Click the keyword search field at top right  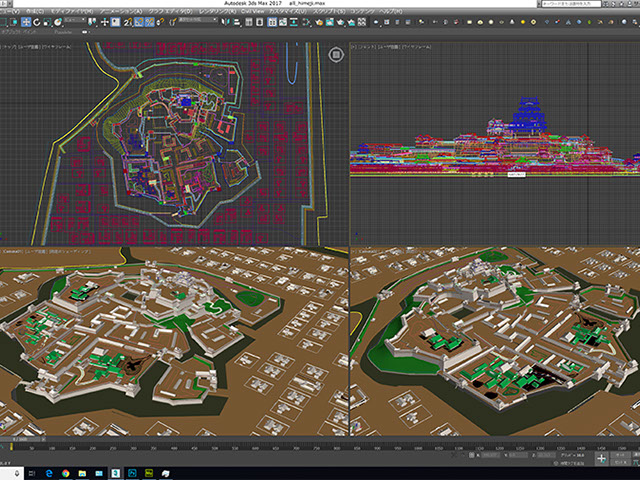point(572,5)
